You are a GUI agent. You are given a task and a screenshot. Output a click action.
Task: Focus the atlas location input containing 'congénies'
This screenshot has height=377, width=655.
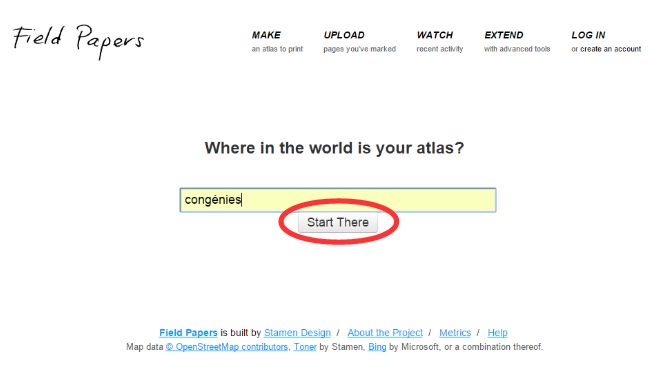click(338, 200)
